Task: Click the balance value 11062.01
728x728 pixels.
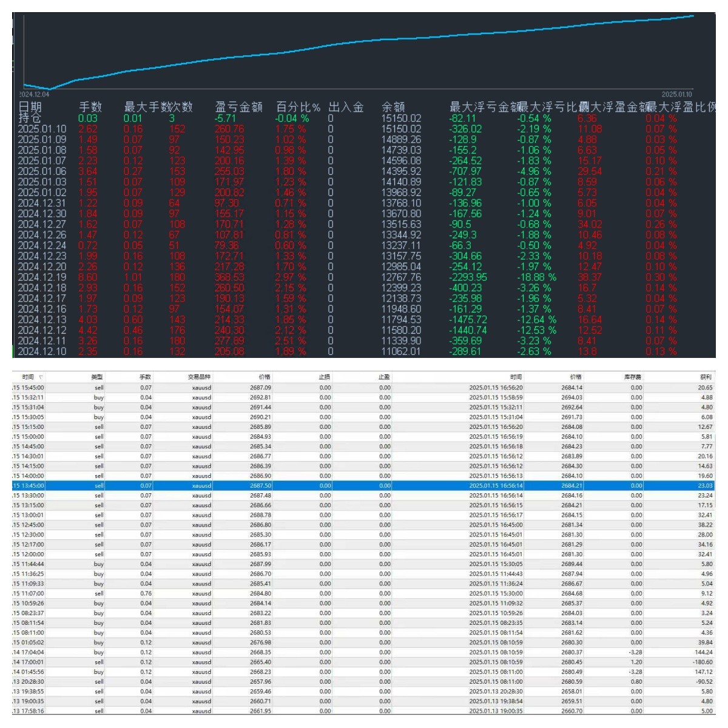Action: pos(401,351)
